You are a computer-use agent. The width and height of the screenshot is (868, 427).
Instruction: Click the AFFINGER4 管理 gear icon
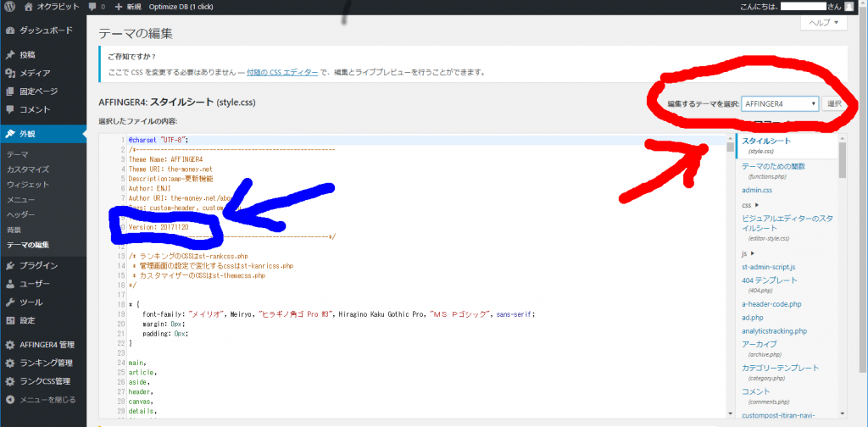pyautogui.click(x=10, y=345)
